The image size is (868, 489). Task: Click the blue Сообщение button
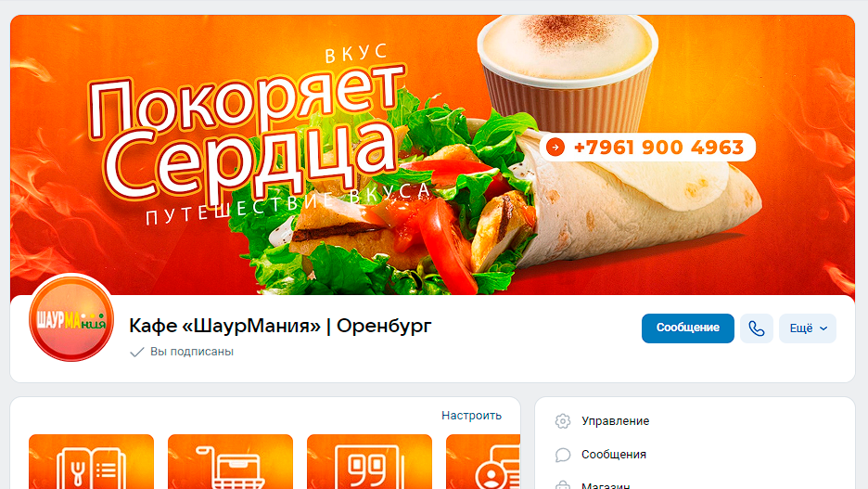pyautogui.click(x=687, y=328)
